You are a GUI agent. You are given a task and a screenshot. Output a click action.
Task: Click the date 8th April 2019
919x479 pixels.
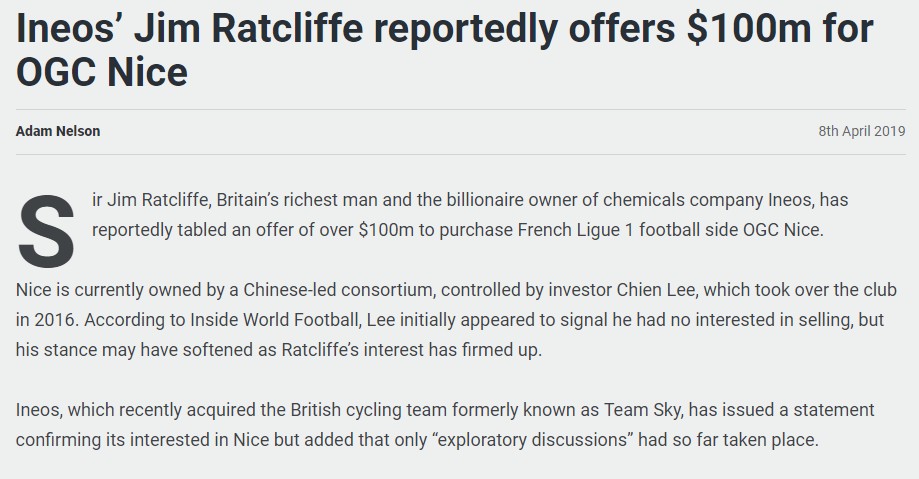[862, 131]
